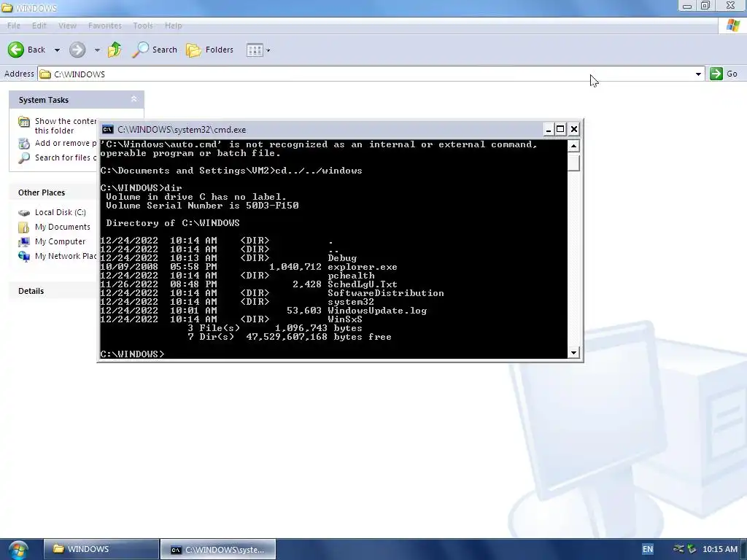Open the Help menu
Screen dimensions: 747x560
pos(174,26)
